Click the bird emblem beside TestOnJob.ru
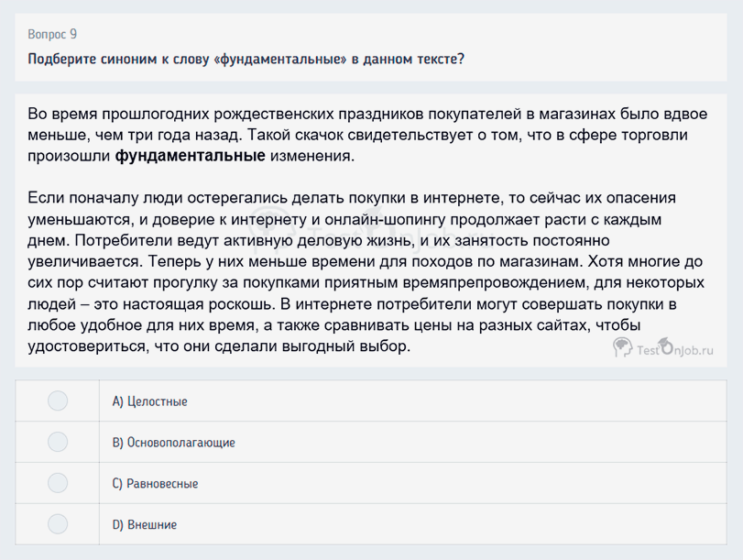Viewport: 743px width, 560px height. (x=624, y=348)
